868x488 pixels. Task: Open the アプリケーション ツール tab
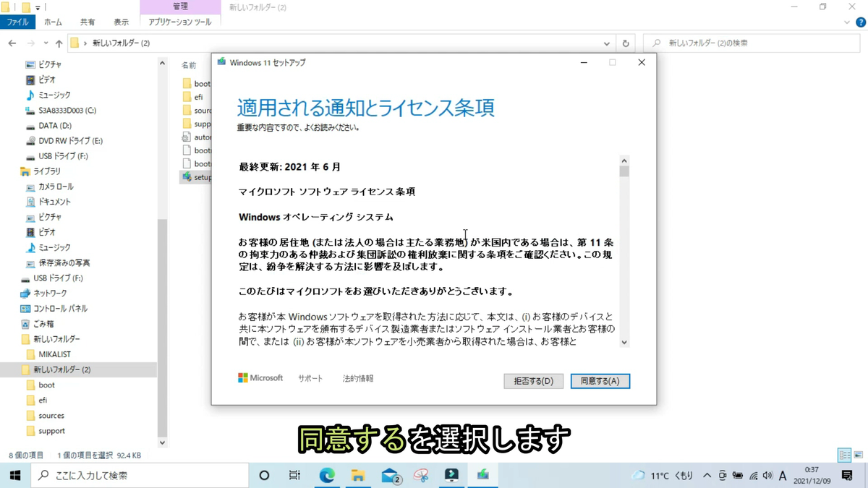(x=180, y=22)
